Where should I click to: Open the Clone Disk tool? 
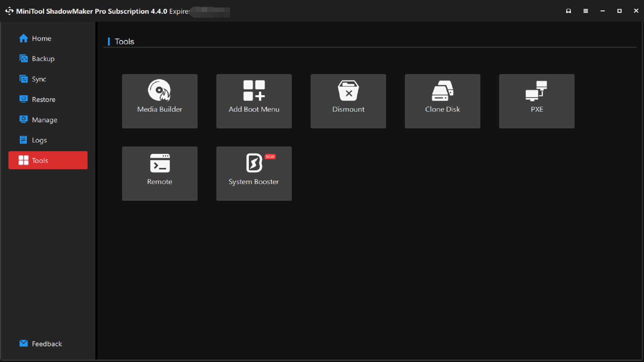442,101
